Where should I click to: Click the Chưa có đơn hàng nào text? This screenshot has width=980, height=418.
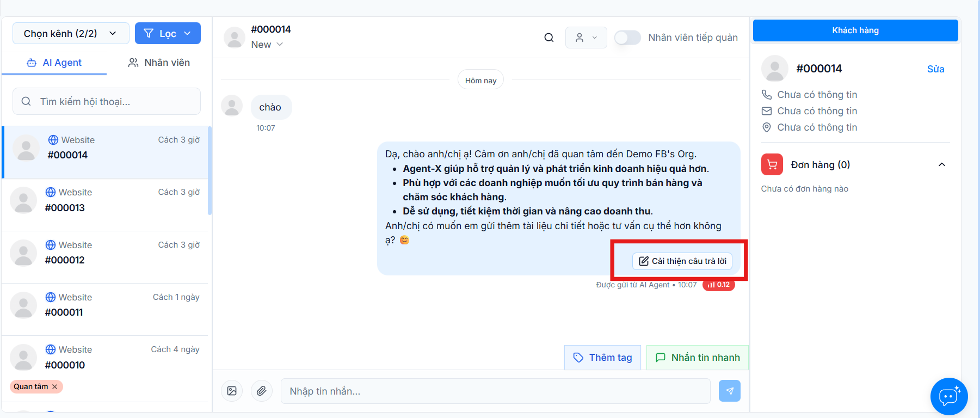(x=805, y=189)
